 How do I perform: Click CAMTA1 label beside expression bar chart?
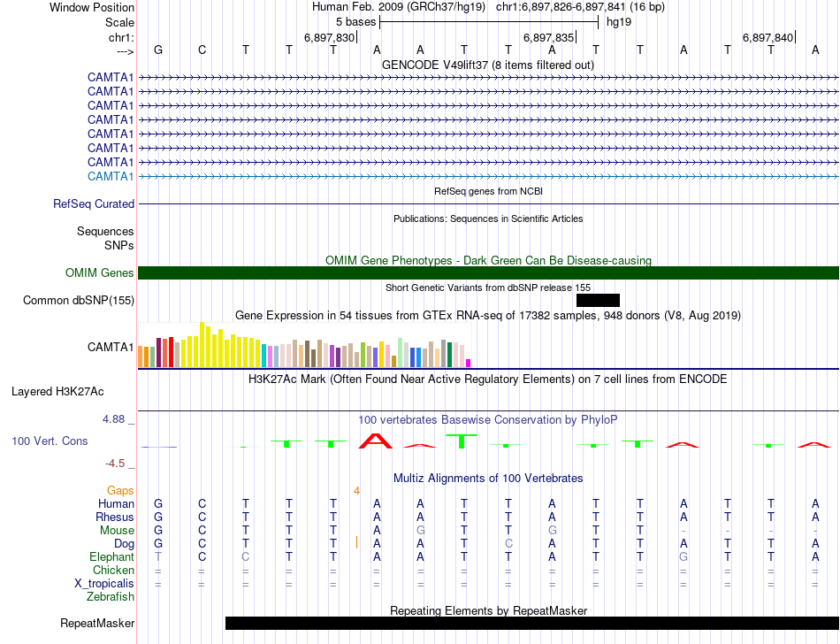111,347
